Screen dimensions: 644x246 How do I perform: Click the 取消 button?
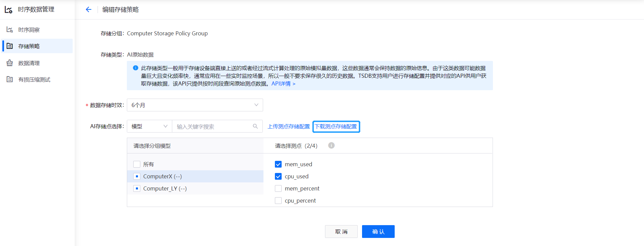pyautogui.click(x=341, y=232)
